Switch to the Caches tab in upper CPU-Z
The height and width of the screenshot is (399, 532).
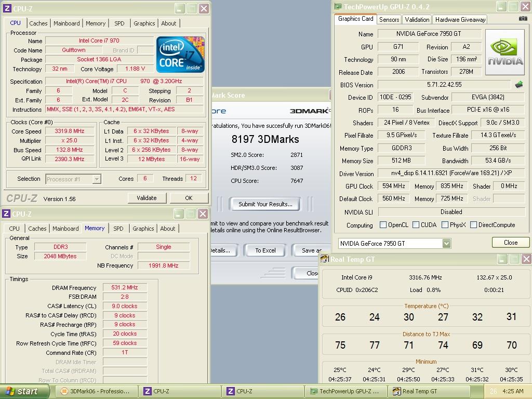point(38,23)
